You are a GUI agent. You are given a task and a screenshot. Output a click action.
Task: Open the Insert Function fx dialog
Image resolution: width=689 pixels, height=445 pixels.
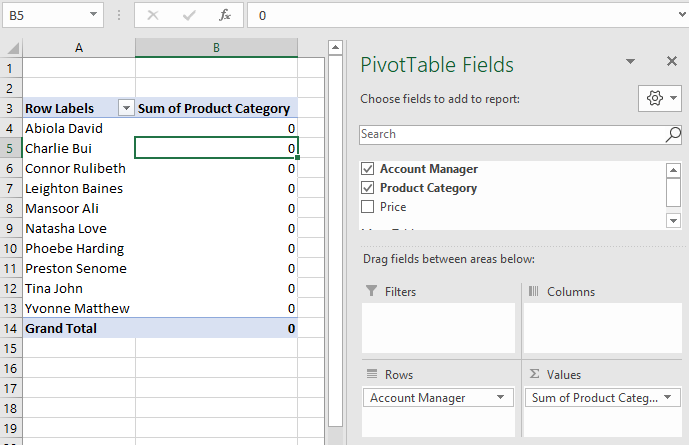tap(225, 15)
